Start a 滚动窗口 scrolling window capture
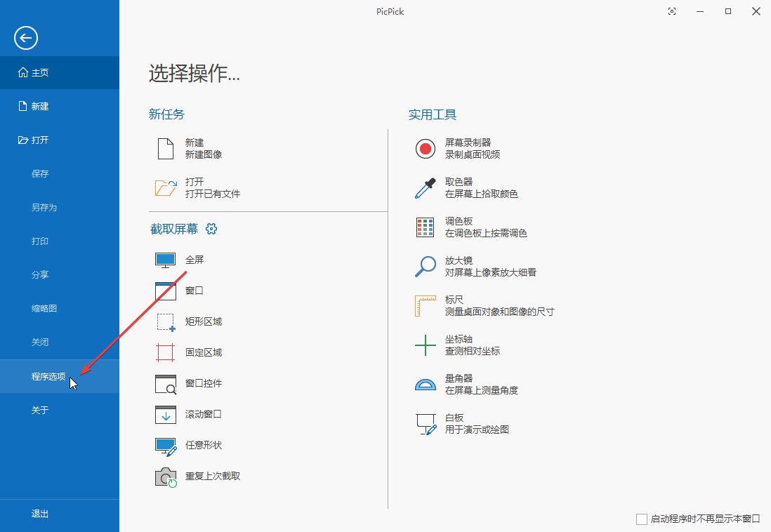The width and height of the screenshot is (771, 532). 204,414
